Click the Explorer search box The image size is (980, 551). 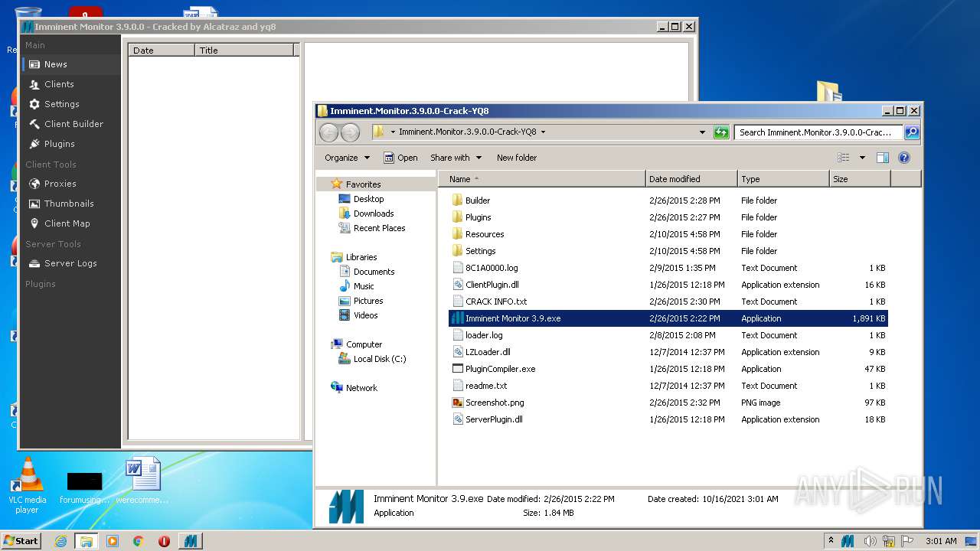pos(818,132)
